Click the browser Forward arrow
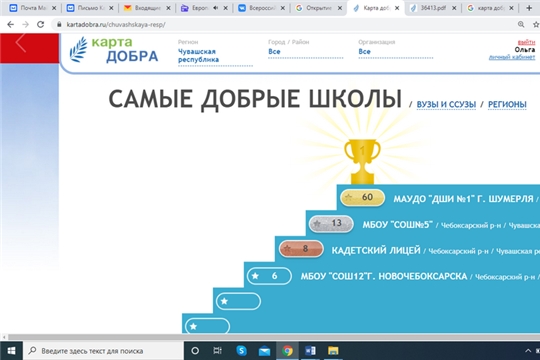 click(x=25, y=24)
